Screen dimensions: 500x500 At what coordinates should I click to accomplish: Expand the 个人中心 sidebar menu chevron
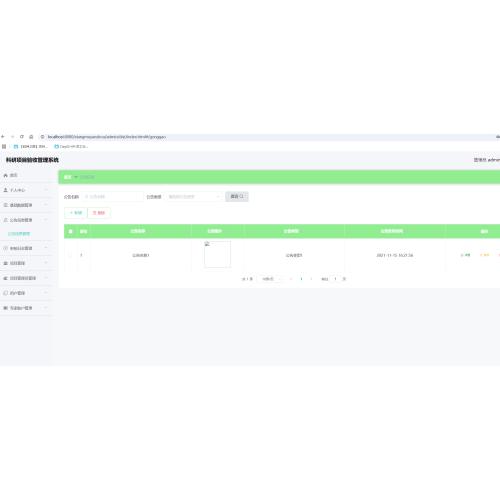click(46, 190)
